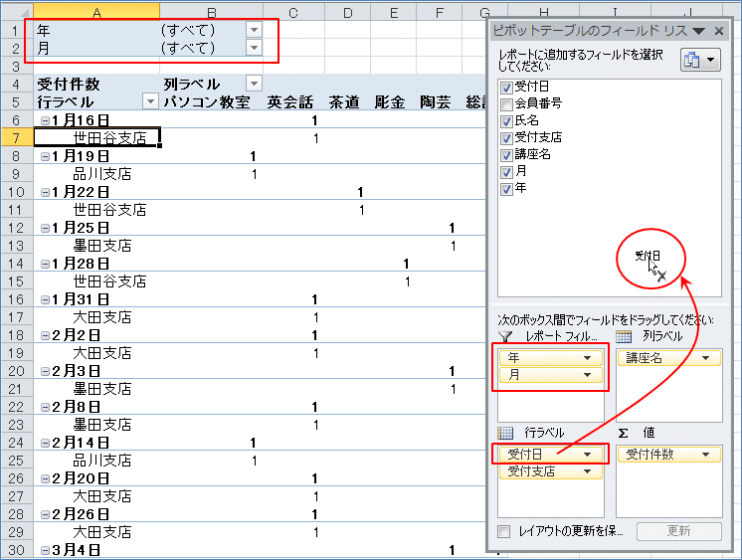Screen dimensions: 742x560
Task: Collapse the 2月8日 row group
Action: point(45,407)
